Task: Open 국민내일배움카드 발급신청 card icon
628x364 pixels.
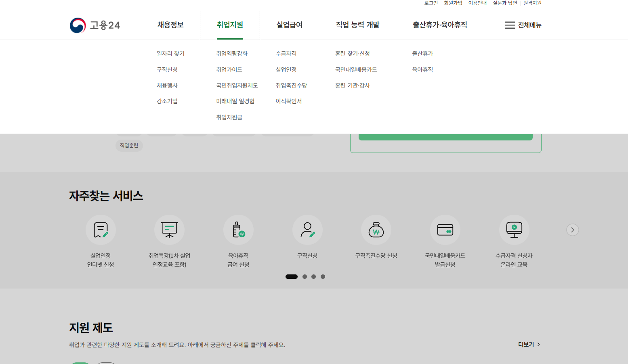Action: 445,230
